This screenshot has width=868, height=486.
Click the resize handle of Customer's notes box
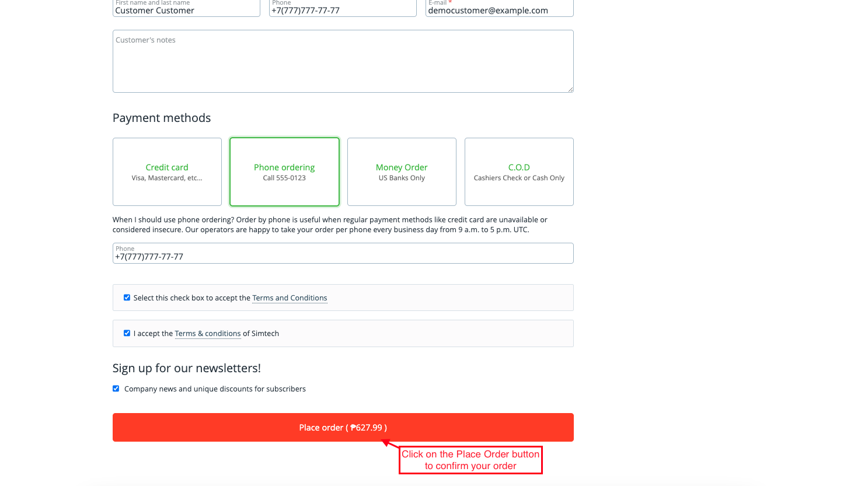point(570,89)
